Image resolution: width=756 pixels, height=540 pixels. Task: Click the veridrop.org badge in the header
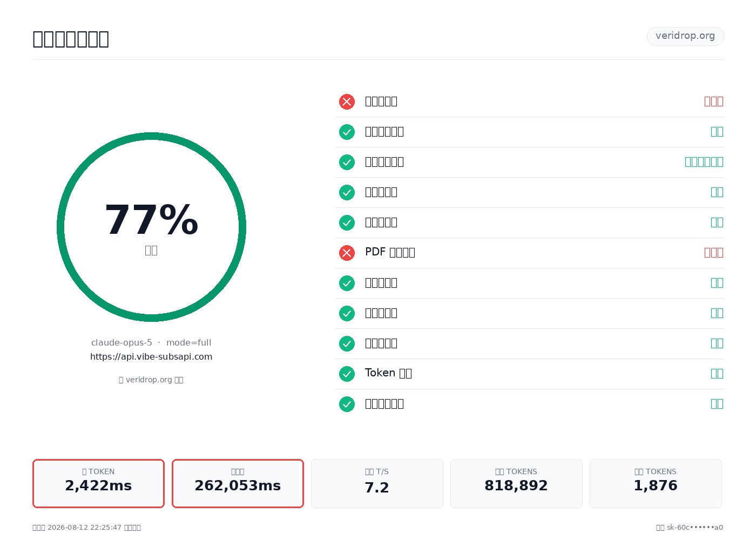[685, 36]
